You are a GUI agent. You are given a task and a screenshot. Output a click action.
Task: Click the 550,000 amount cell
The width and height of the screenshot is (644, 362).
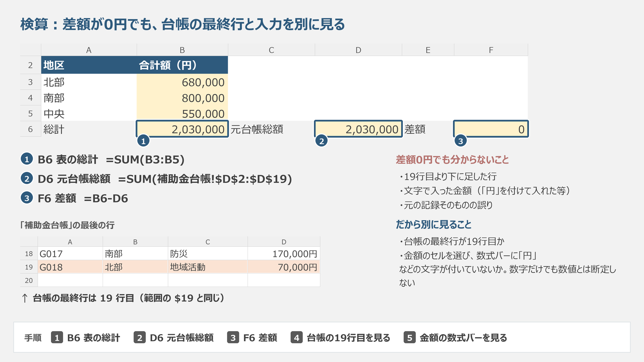coord(182,114)
